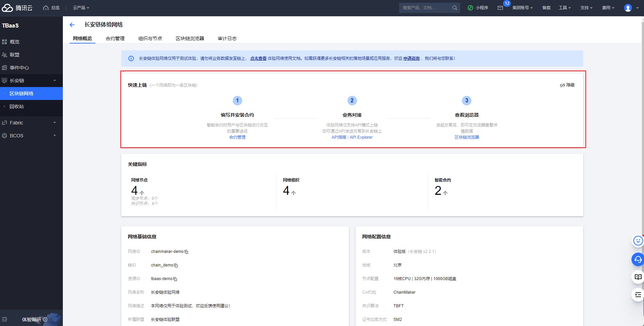This screenshot has width=644, height=326.
Task: Click the user avatar icon
Action: pyautogui.click(x=628, y=8)
